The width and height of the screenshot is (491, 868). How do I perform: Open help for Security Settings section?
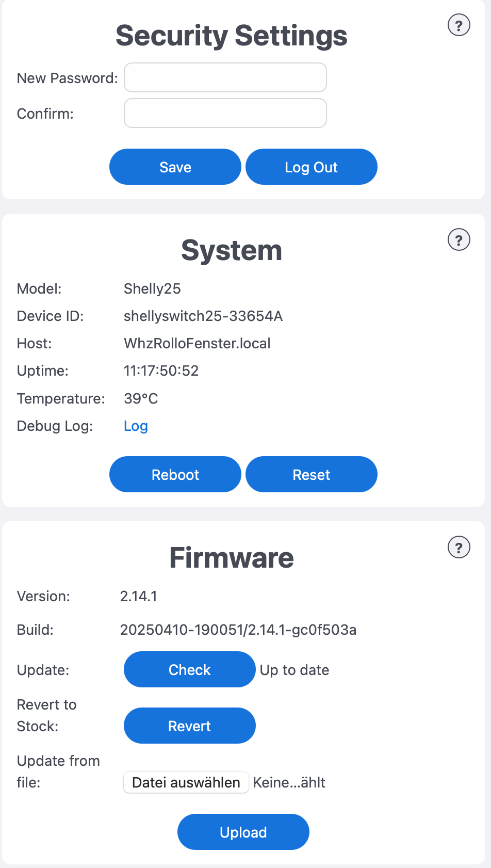tap(459, 25)
